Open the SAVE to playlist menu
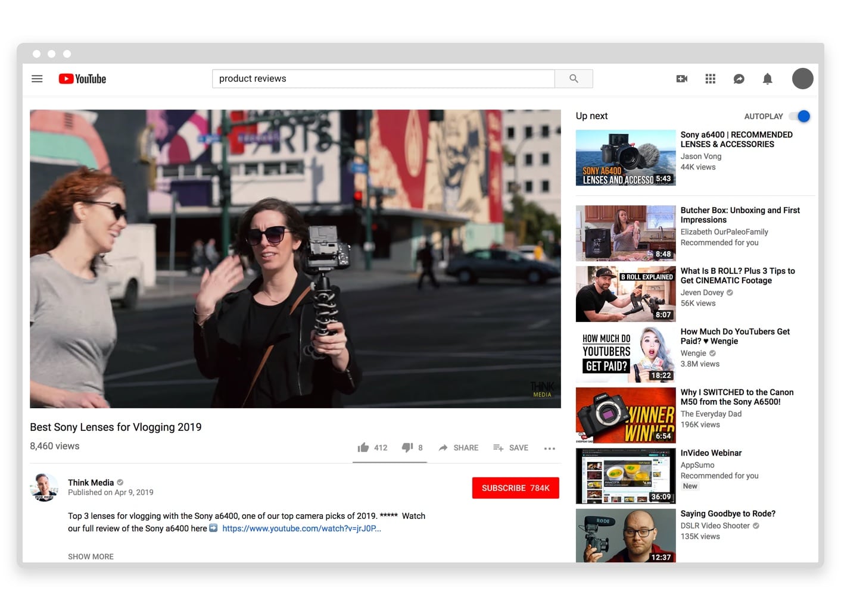Image resolution: width=841 pixels, height=616 pixels. 510,448
